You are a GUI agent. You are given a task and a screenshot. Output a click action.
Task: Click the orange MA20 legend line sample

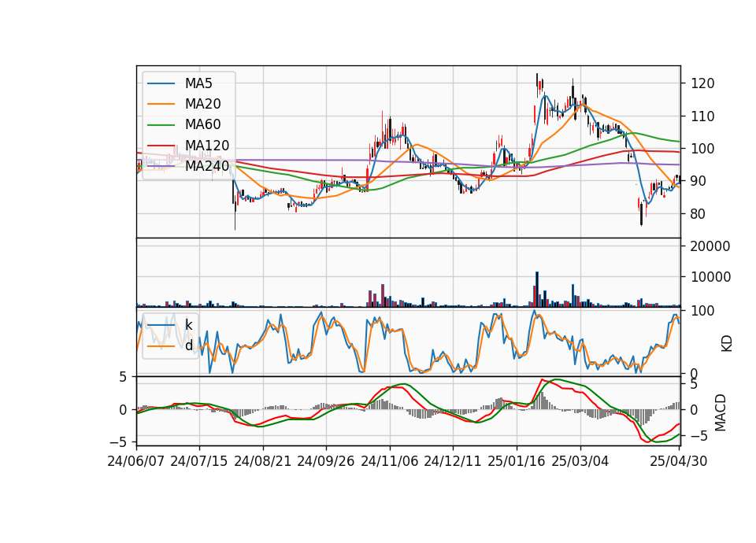pos(161,104)
